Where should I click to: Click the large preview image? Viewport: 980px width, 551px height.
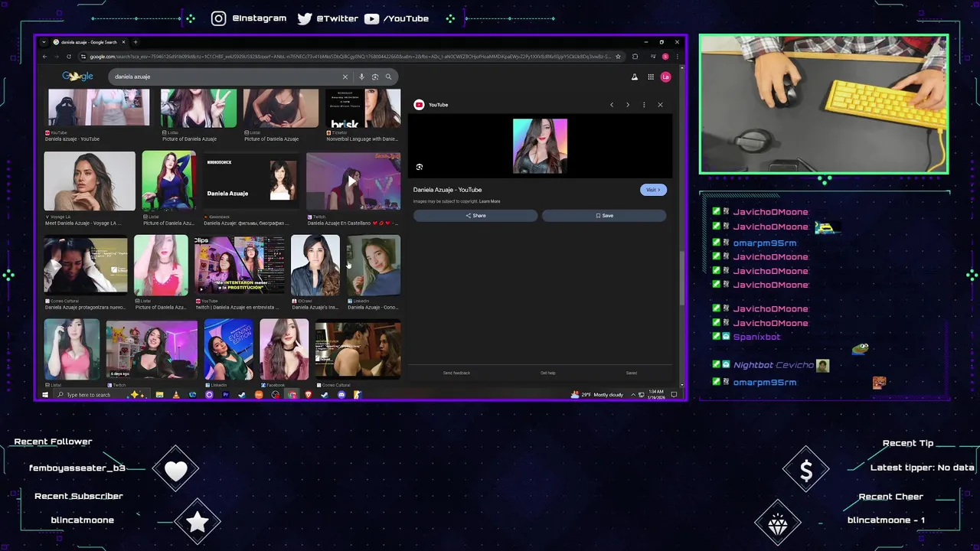click(x=540, y=146)
